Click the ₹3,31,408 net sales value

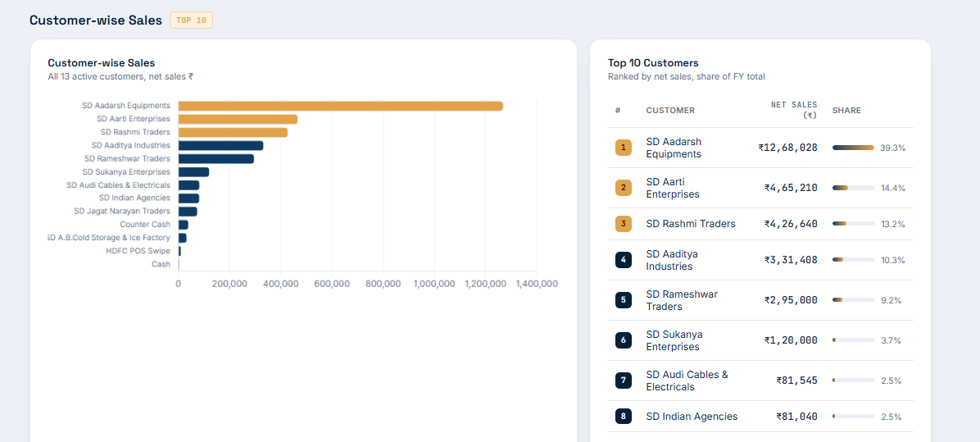[791, 260]
